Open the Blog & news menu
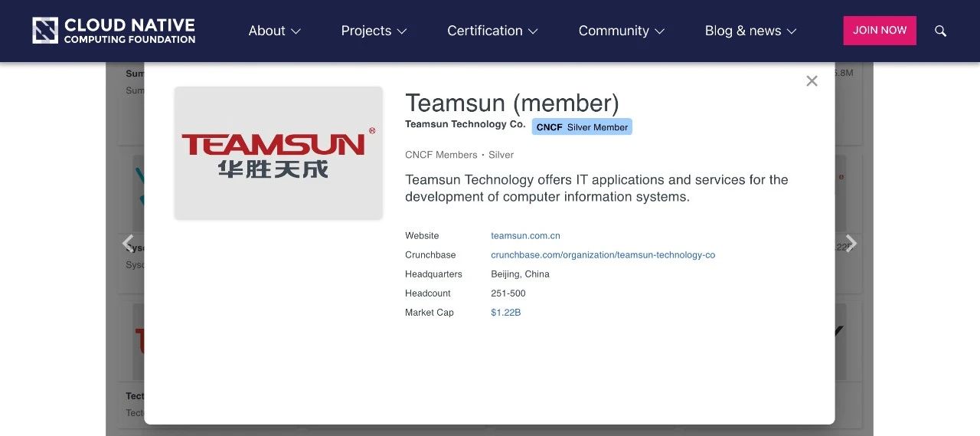The image size is (980, 436). point(750,31)
